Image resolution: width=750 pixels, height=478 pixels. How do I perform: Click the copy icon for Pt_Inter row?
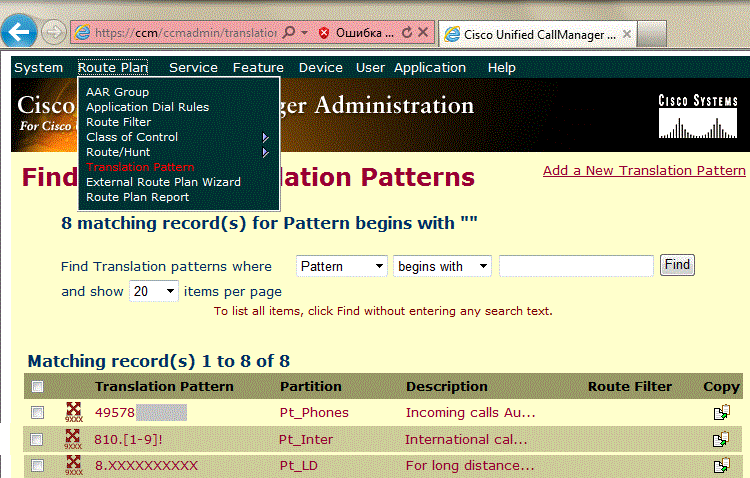(720, 439)
